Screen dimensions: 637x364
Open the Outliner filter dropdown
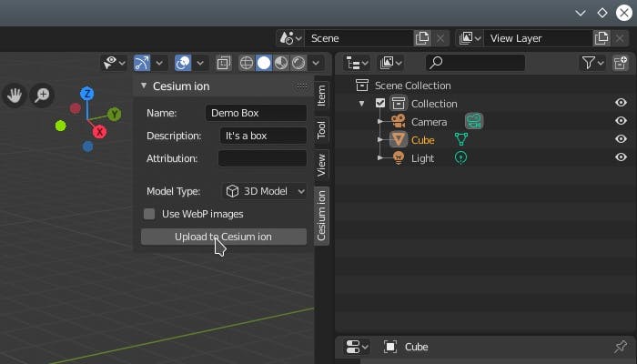(592, 63)
